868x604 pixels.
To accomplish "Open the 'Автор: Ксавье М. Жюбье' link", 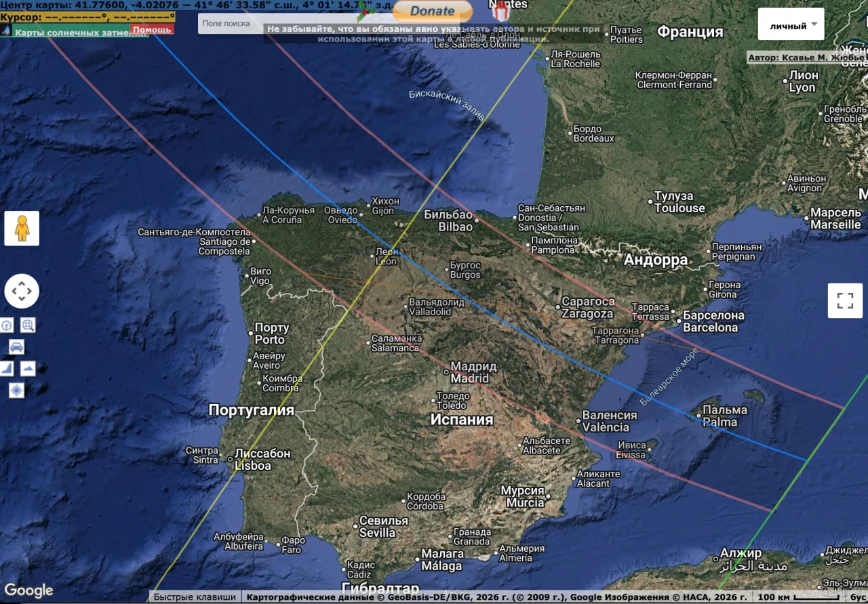I will click(807, 58).
